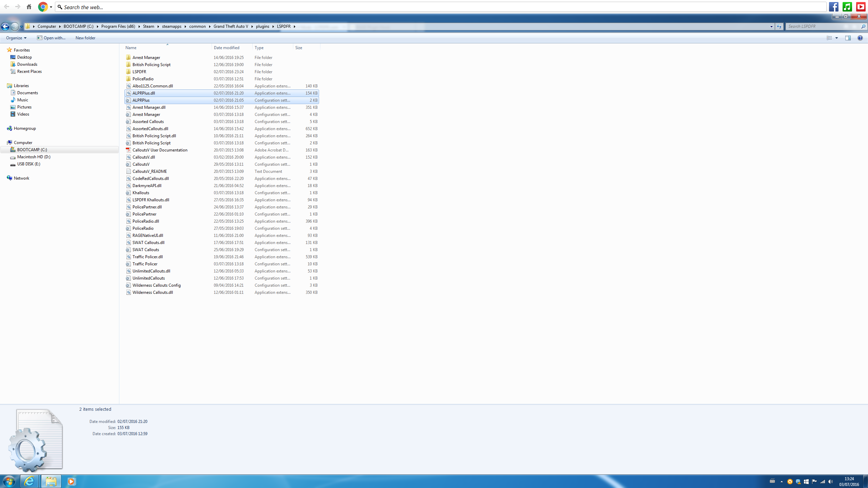Open the Organize dropdown menu
This screenshot has width=868, height=488.
click(x=16, y=38)
